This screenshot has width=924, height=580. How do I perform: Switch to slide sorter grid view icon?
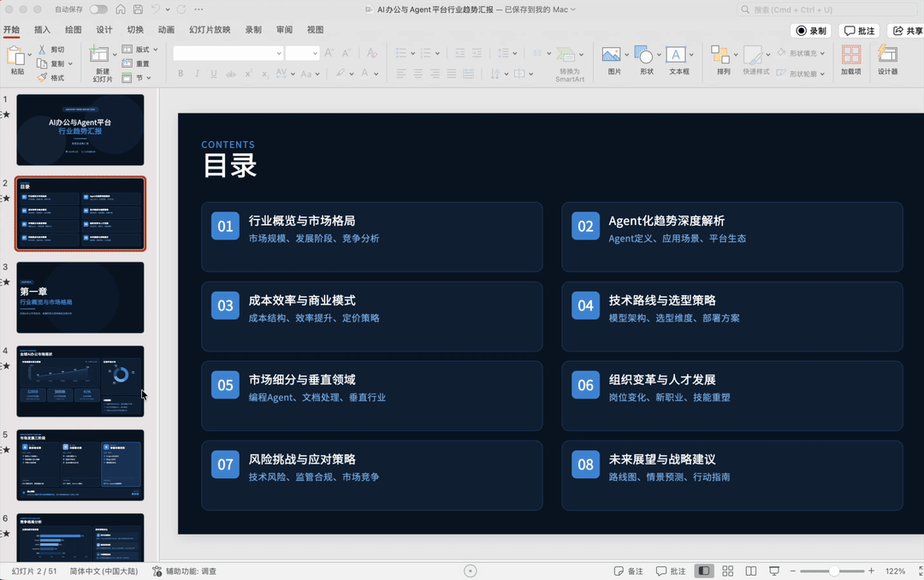pyautogui.click(x=728, y=571)
